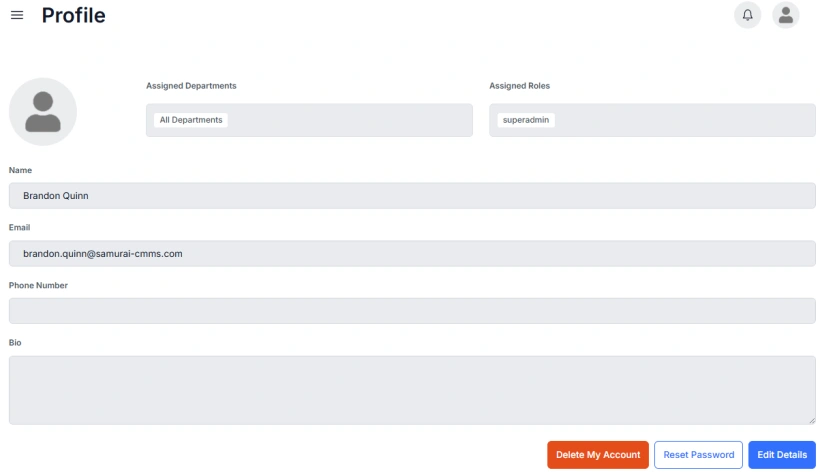
Task: Click the Reset Password button
Action: (698, 455)
